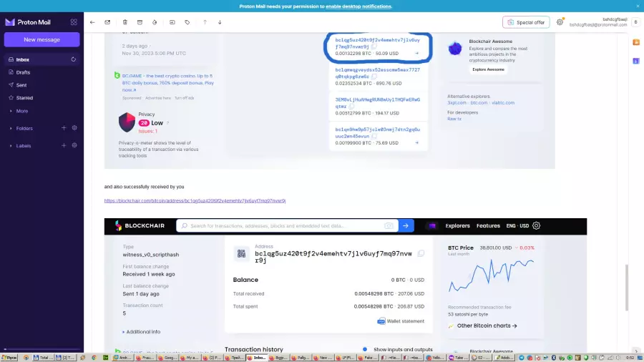Viewport: 644px width, 362px height.
Task: Refresh the Inbox folder
Action: 74,59
